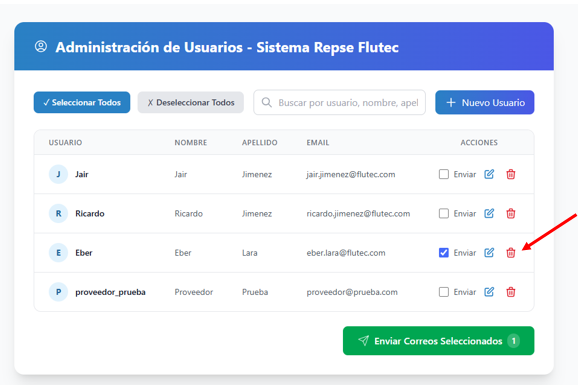Focus the Buscar por usuario search field
Screen dimensions: 578x385
[x=340, y=102]
